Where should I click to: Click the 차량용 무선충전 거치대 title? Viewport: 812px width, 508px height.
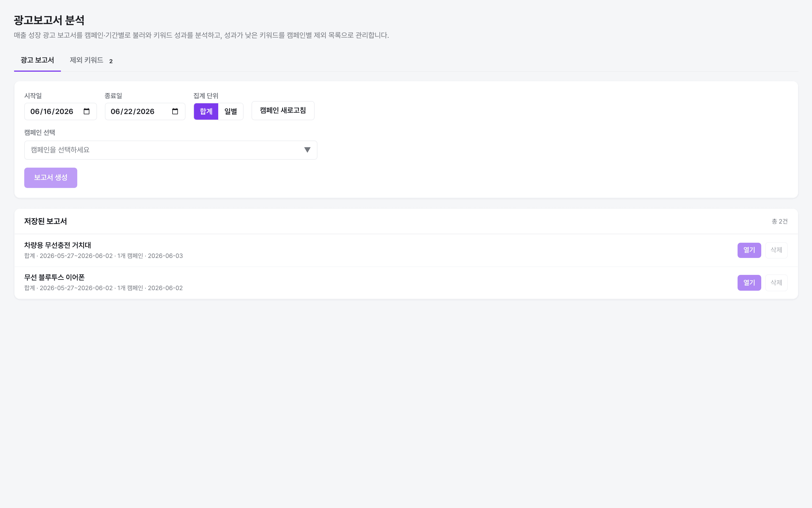tap(58, 245)
